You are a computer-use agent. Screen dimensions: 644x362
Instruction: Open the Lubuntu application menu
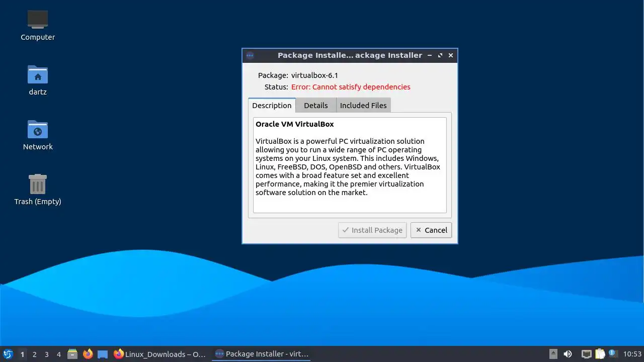coord(8,354)
